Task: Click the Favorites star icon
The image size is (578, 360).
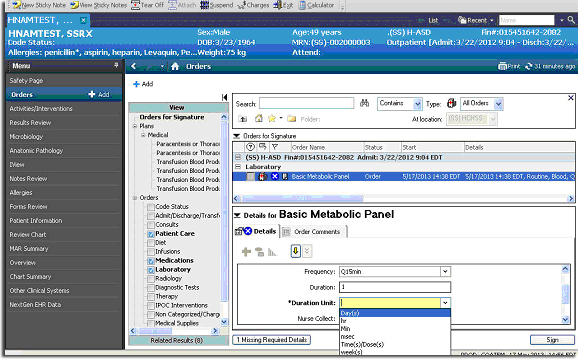Action: tap(272, 118)
